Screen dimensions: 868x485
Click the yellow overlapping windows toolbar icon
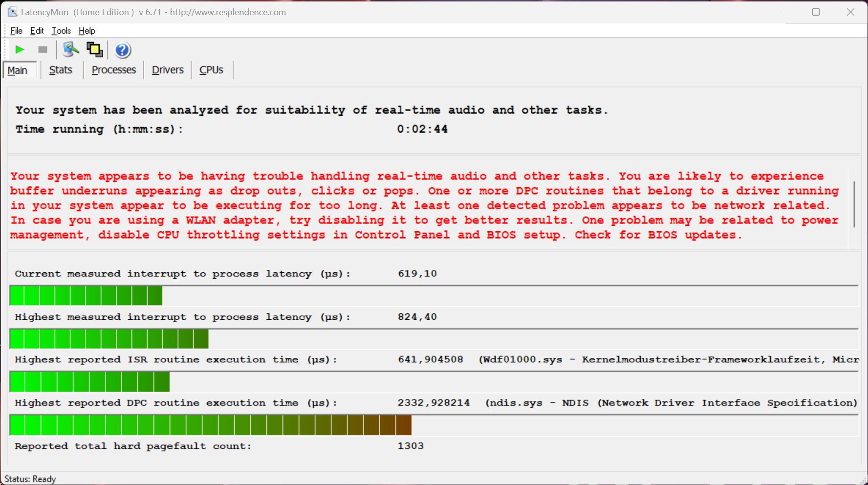pos(94,50)
